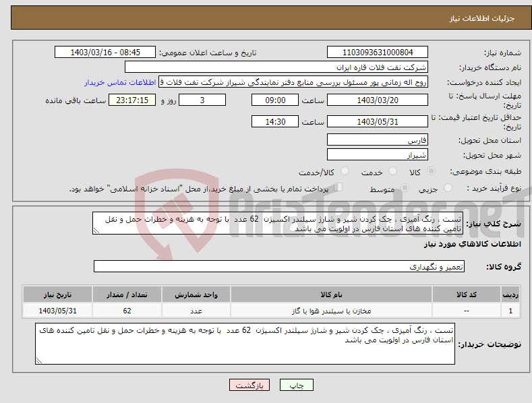Click the row number 1 cell
Image resolution: width=532 pixels, height=403 pixels.
510,311
